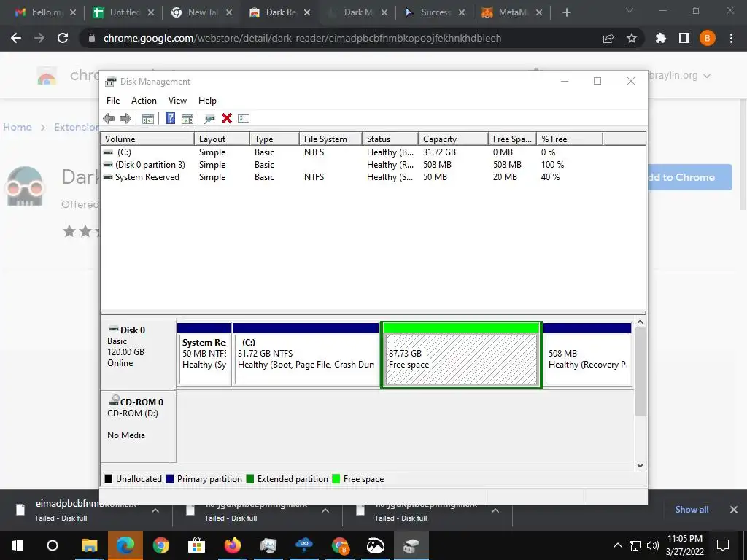Click the Back arrow in Disk Management toolbar
The image size is (747, 560).
point(109,118)
